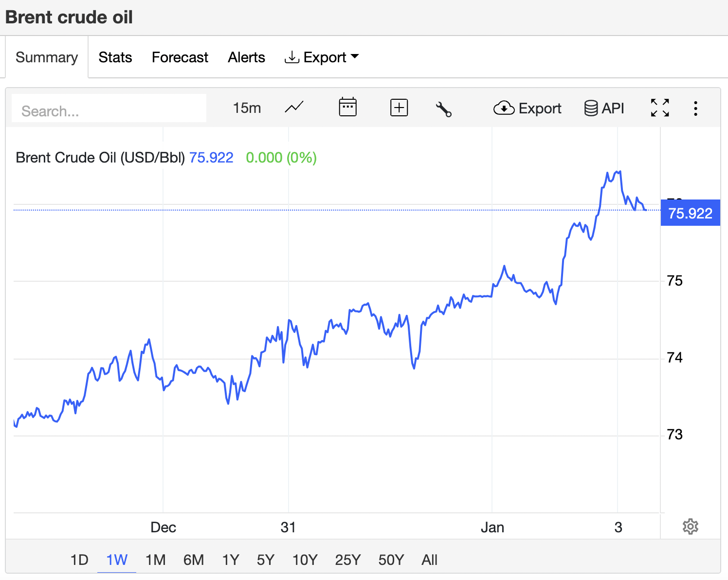728x580 pixels.
Task: Open chart settings gear icon
Action: (691, 526)
